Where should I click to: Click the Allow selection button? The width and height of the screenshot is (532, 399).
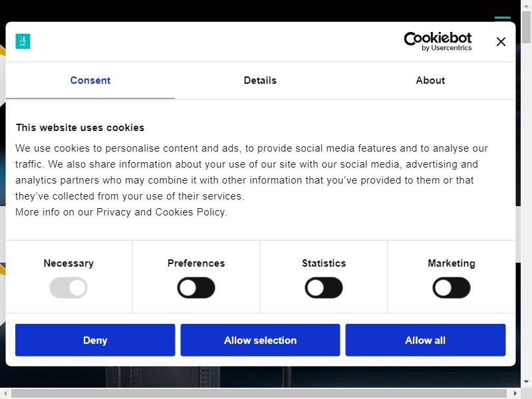(260, 340)
